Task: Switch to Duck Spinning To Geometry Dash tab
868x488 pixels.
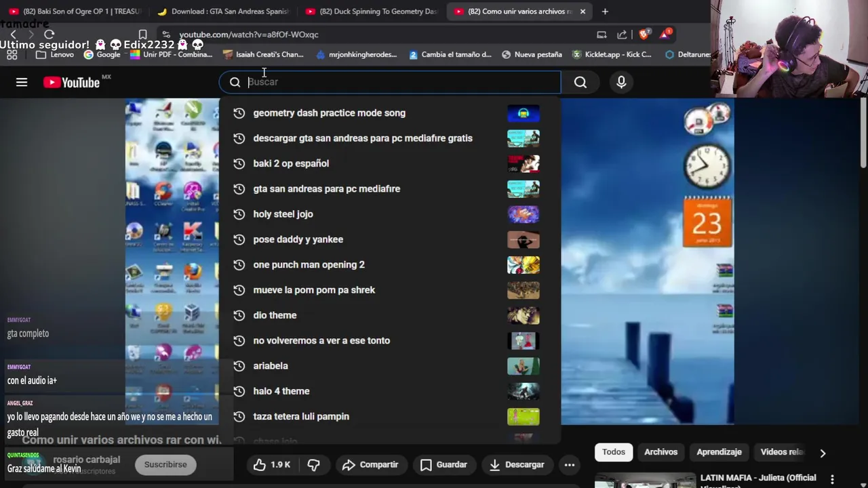Action: [x=372, y=12]
